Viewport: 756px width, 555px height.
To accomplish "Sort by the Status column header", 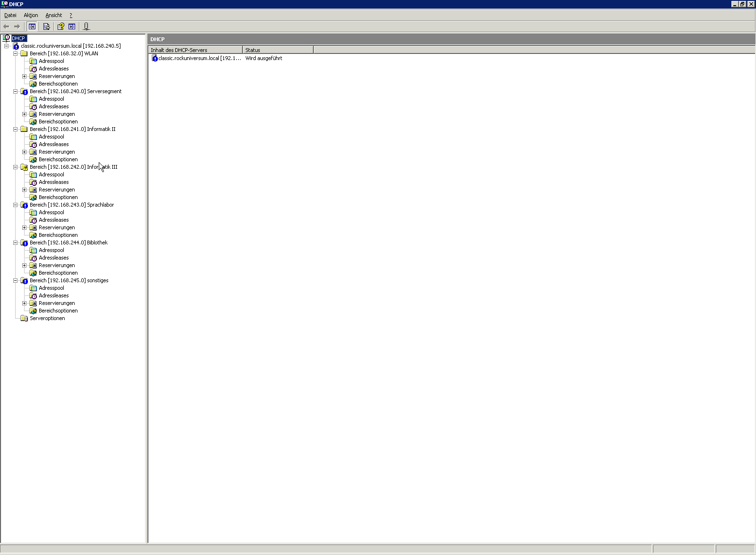I will (278, 50).
